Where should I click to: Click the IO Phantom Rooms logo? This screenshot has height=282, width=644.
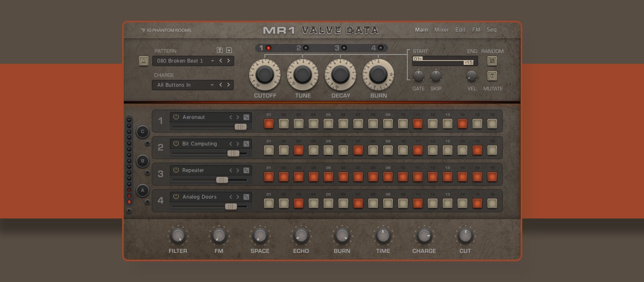166,30
